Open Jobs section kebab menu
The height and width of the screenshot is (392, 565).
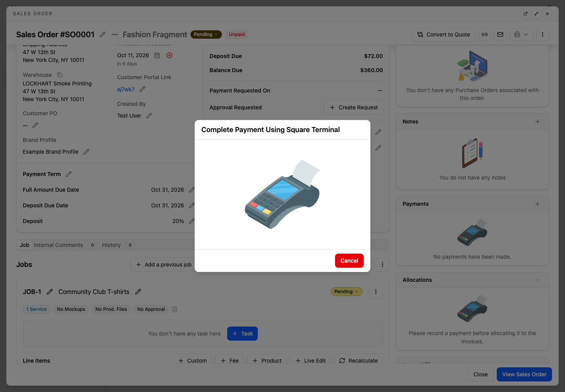(x=383, y=265)
